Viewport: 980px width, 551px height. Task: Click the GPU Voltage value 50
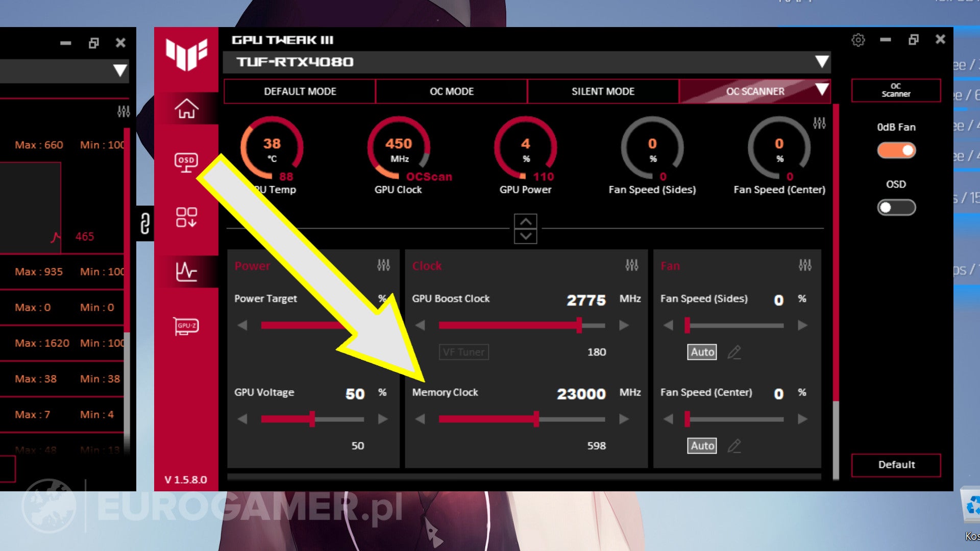(355, 394)
